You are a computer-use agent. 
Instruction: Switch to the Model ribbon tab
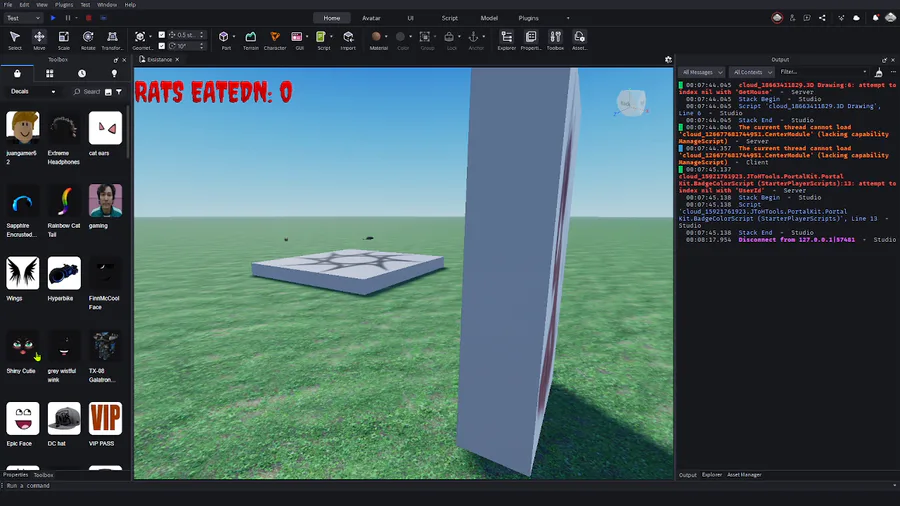[489, 18]
